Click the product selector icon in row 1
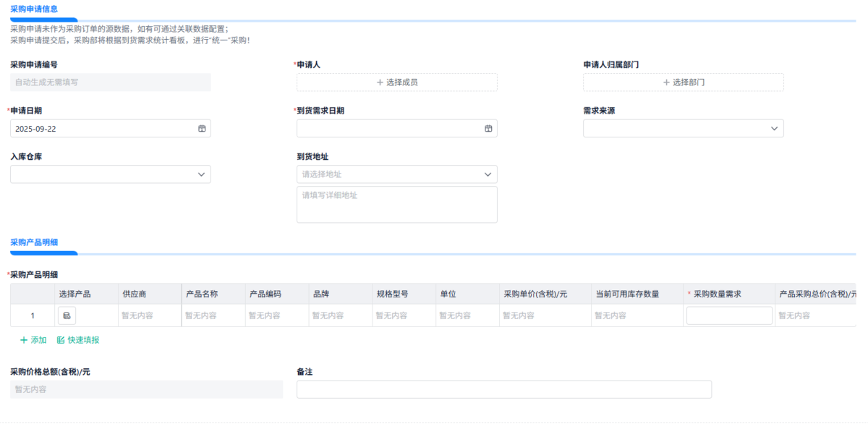Viewport: 868px width, 424px height. [x=67, y=315]
